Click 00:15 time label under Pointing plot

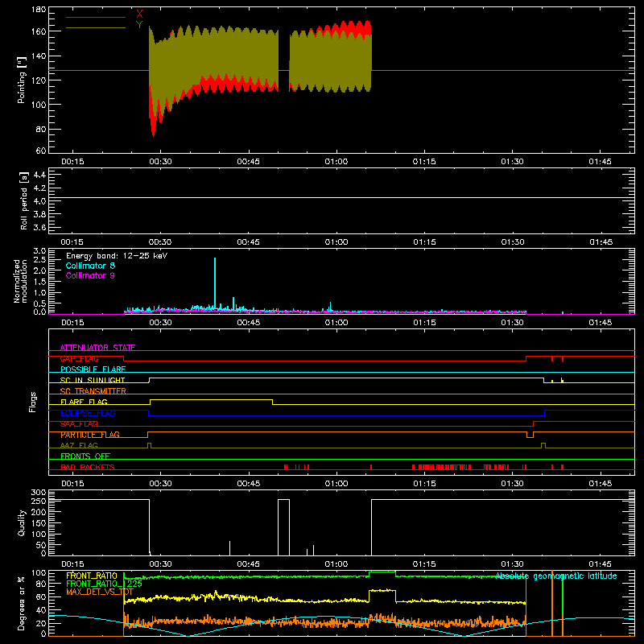point(72,162)
